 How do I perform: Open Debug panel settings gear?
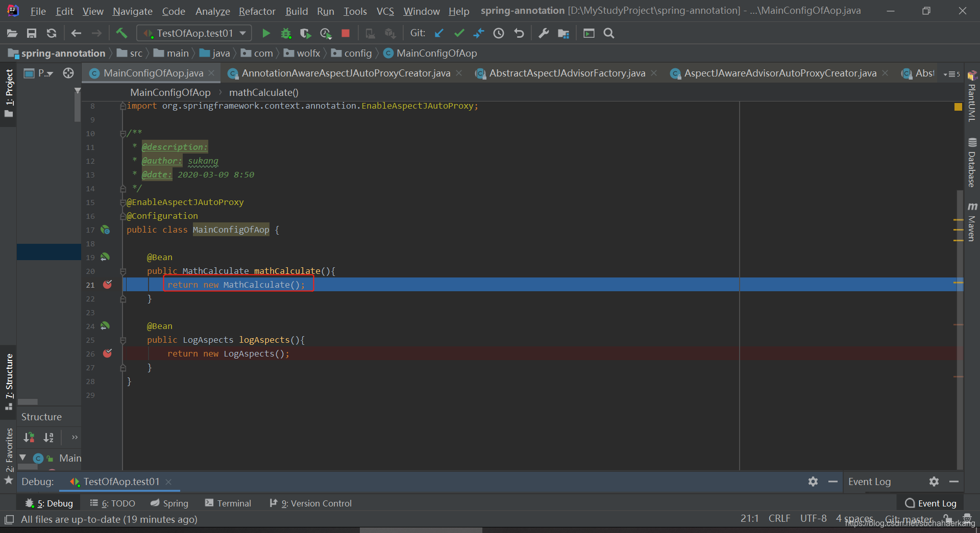[813, 481]
